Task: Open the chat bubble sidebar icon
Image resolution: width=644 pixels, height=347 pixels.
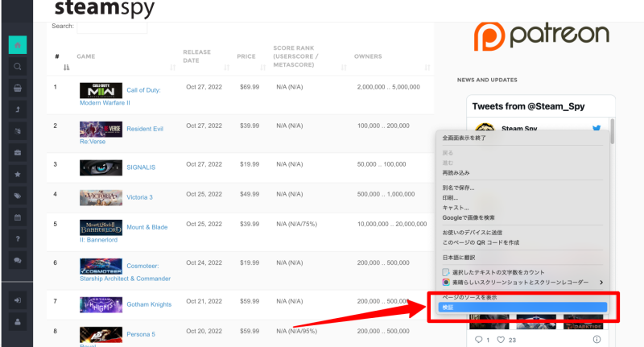Action: coord(17,261)
